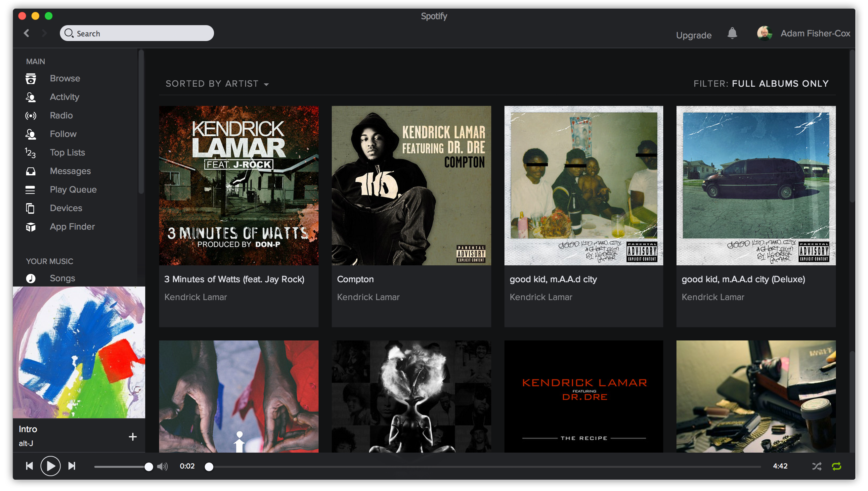
Task: Go back with the left arrow
Action: pos(27,33)
